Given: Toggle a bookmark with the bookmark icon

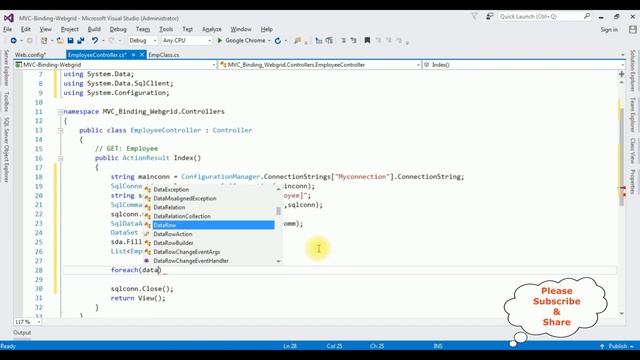Looking at the screenshot, I should [367, 40].
